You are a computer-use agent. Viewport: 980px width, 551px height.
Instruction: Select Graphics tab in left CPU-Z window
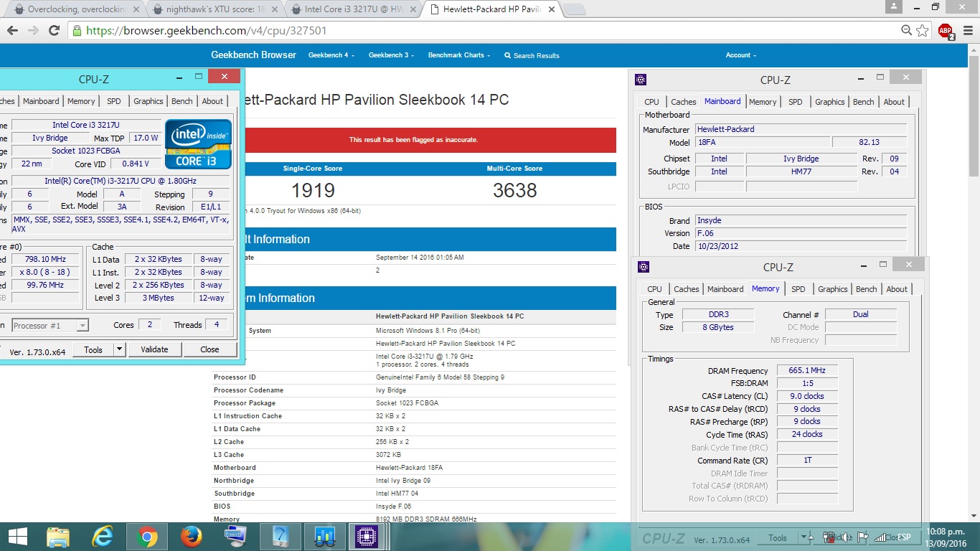coord(149,101)
